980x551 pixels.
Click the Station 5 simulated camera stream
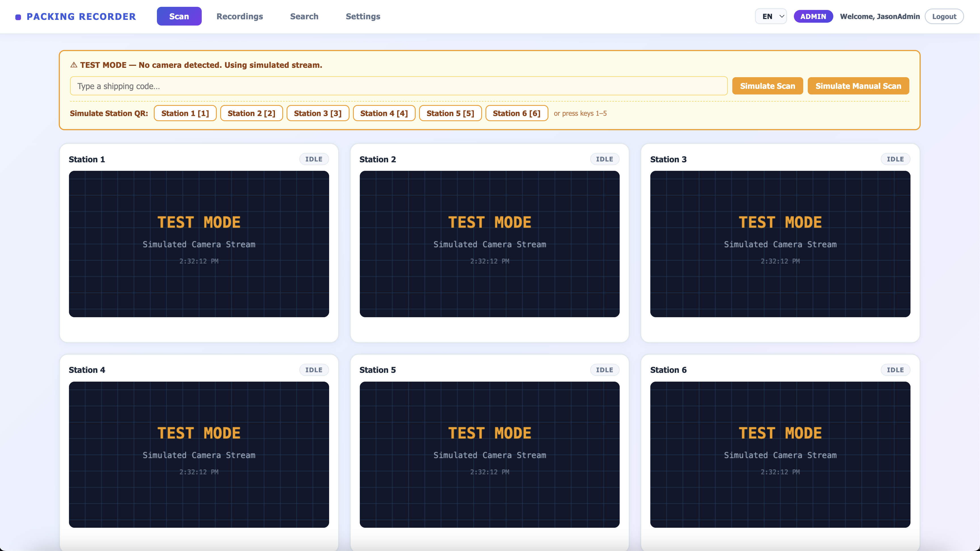pyautogui.click(x=490, y=455)
